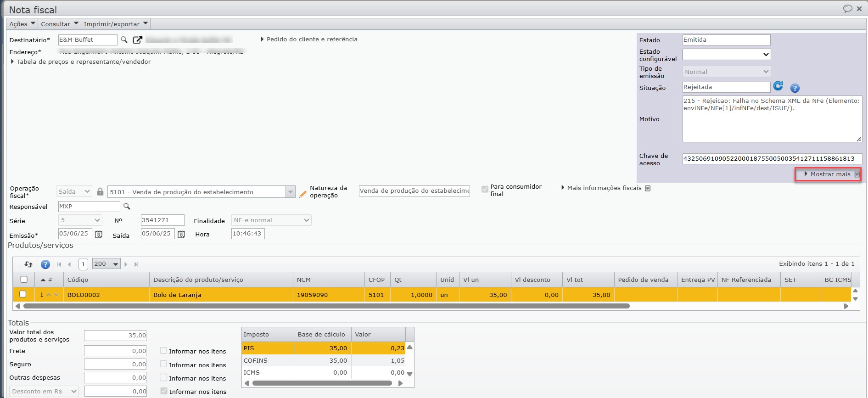Click the CFOP column header

coord(377,280)
